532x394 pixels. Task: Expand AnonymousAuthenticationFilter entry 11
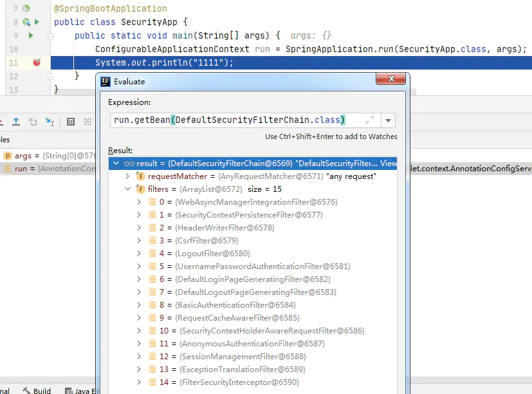(139, 344)
